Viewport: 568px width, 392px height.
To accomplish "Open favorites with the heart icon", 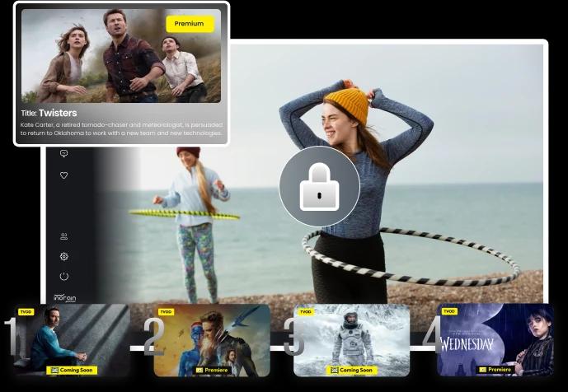I will (x=64, y=175).
